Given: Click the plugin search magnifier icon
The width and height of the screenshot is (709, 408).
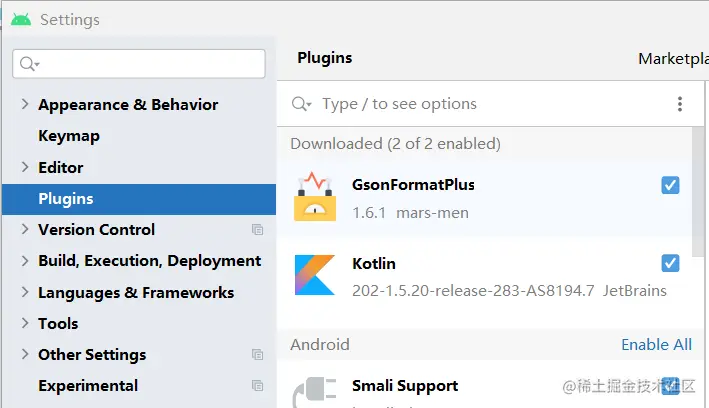Looking at the screenshot, I should 300,104.
